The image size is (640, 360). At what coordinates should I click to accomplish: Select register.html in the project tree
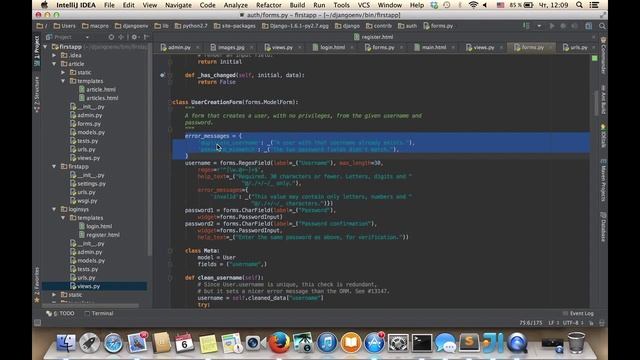pyautogui.click(x=99, y=235)
